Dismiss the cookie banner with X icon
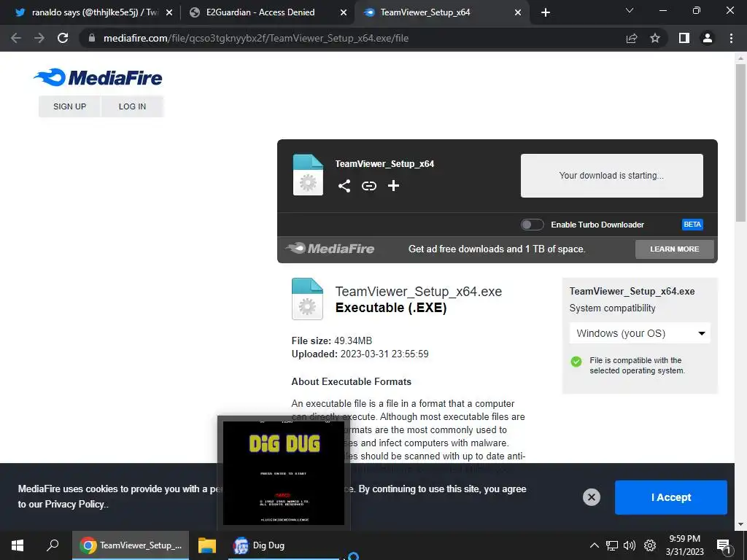This screenshot has width=747, height=560. 591,497
